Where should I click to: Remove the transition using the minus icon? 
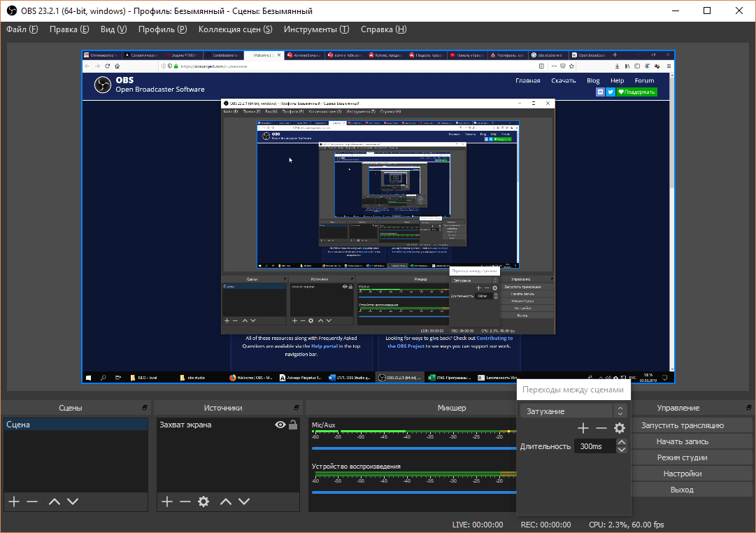point(601,428)
